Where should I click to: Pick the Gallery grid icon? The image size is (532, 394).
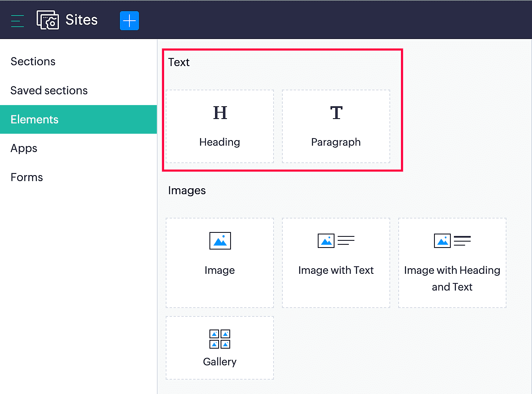(x=220, y=339)
